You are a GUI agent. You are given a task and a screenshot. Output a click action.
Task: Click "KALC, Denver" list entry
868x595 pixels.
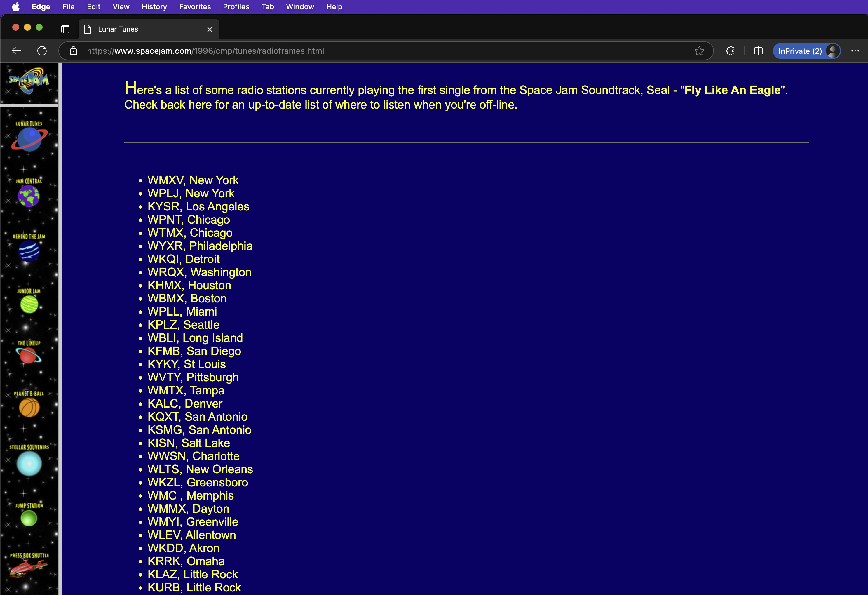(x=185, y=403)
